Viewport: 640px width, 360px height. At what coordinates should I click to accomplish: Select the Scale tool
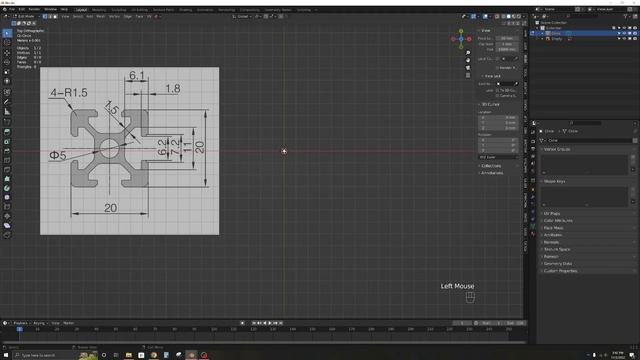(7, 72)
